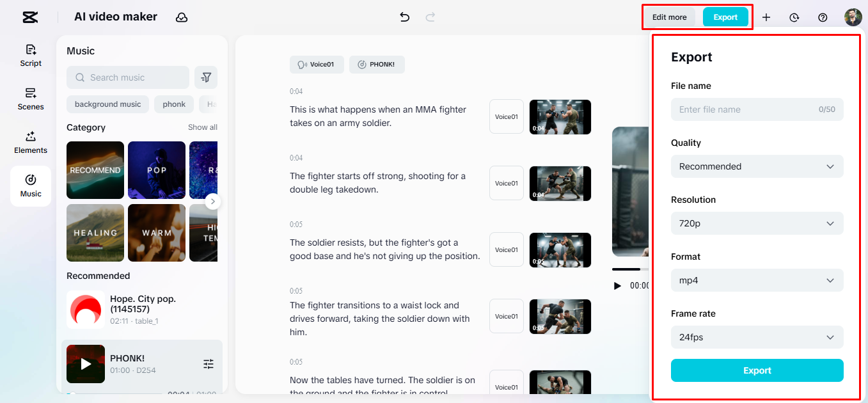Screen dimensions: 868x403
Task: Open PHONK! track adjust settings icon
Action: pos(209,364)
